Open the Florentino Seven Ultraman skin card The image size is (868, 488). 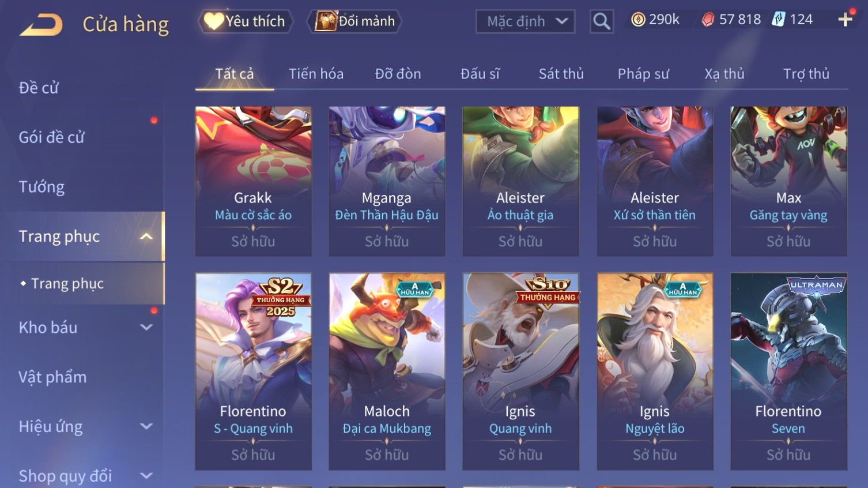[788, 371]
